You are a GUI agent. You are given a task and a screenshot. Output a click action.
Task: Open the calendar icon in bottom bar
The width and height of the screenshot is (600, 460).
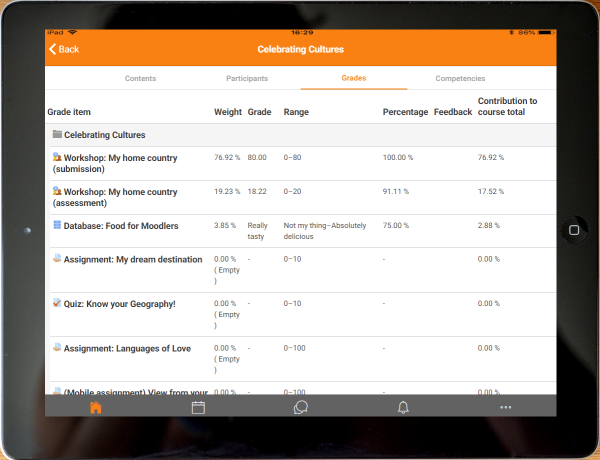(x=198, y=408)
